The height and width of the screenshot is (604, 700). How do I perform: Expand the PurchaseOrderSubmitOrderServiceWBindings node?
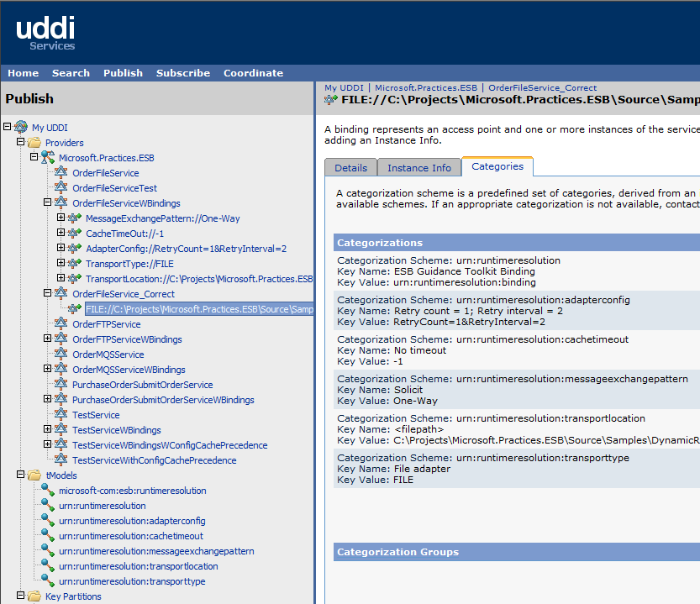tap(47, 399)
